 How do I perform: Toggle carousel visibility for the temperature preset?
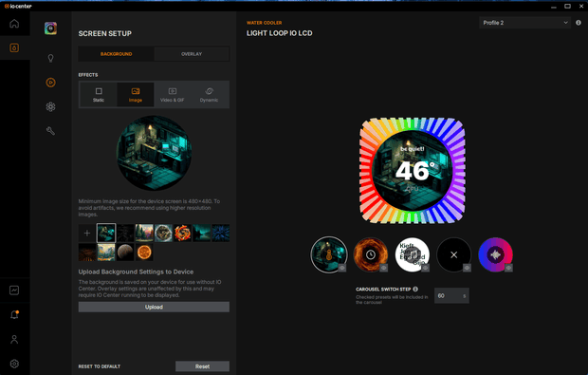pos(342,268)
